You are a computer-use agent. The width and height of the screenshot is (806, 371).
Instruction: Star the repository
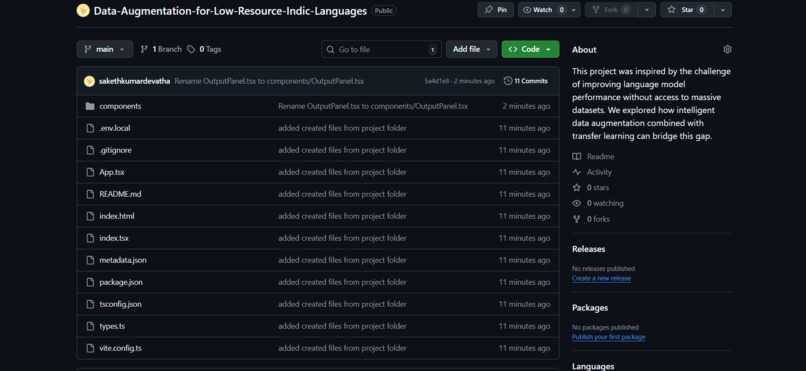point(686,10)
